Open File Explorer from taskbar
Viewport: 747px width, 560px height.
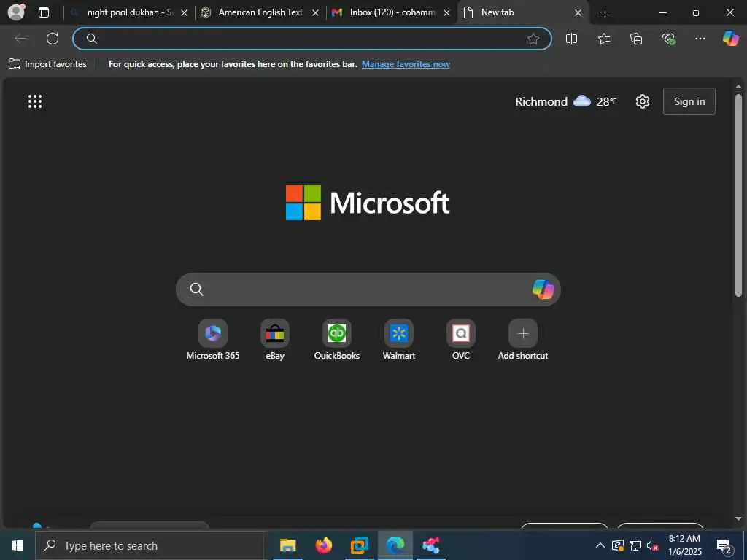287,545
